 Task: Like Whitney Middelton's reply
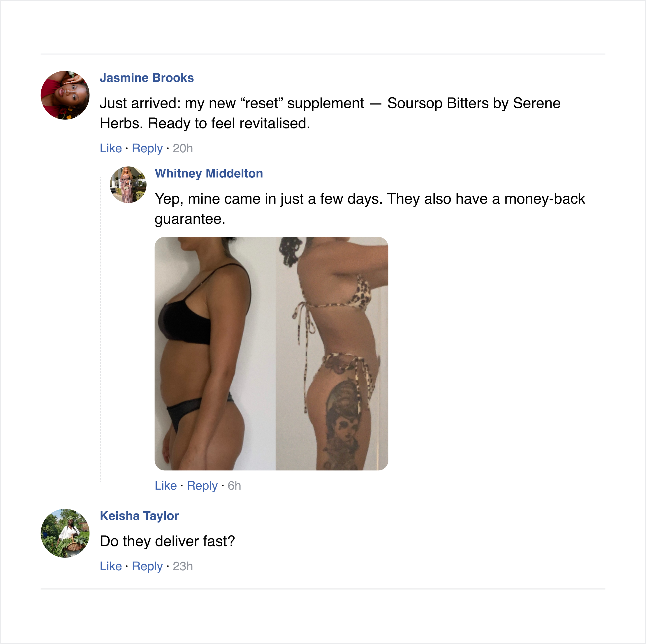tap(166, 486)
